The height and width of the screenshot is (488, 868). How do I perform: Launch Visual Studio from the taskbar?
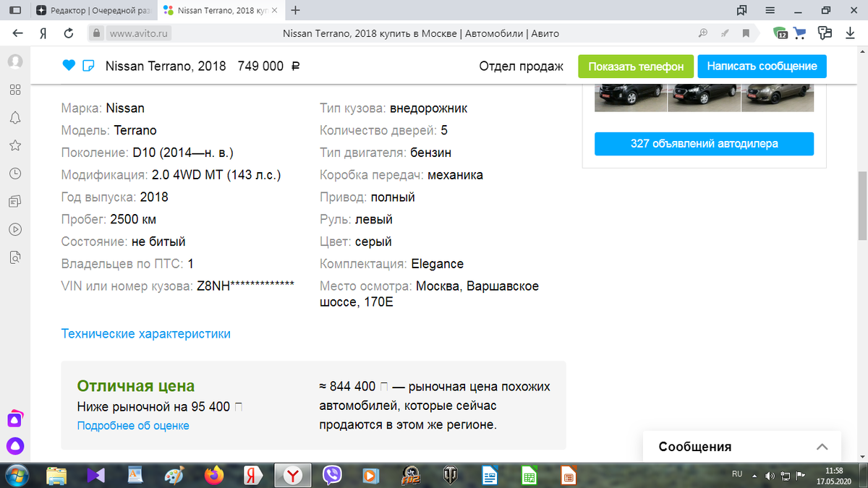[96, 475]
